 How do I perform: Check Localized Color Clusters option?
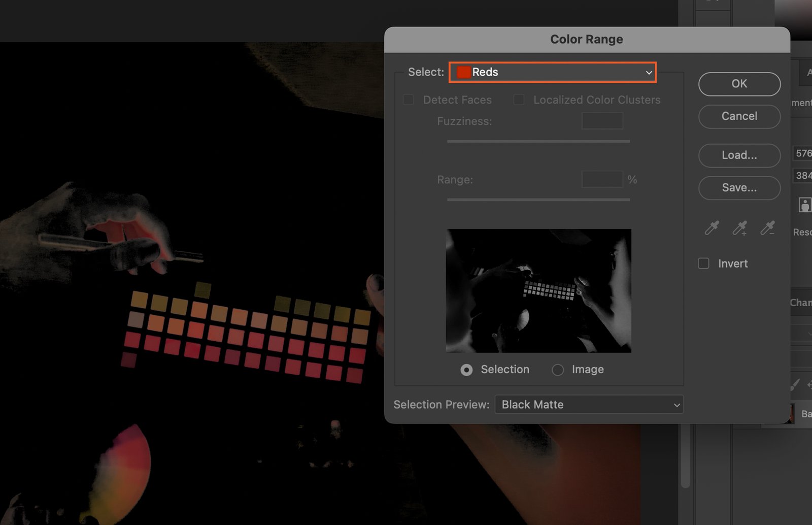coord(519,100)
